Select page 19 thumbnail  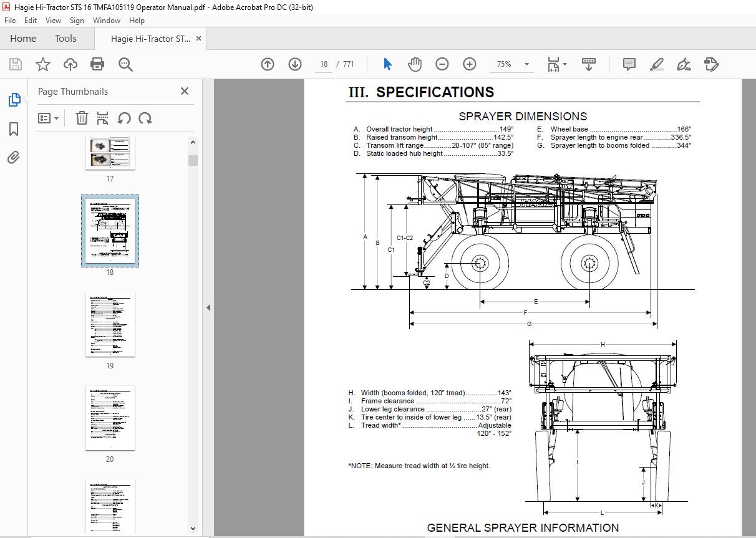point(110,325)
